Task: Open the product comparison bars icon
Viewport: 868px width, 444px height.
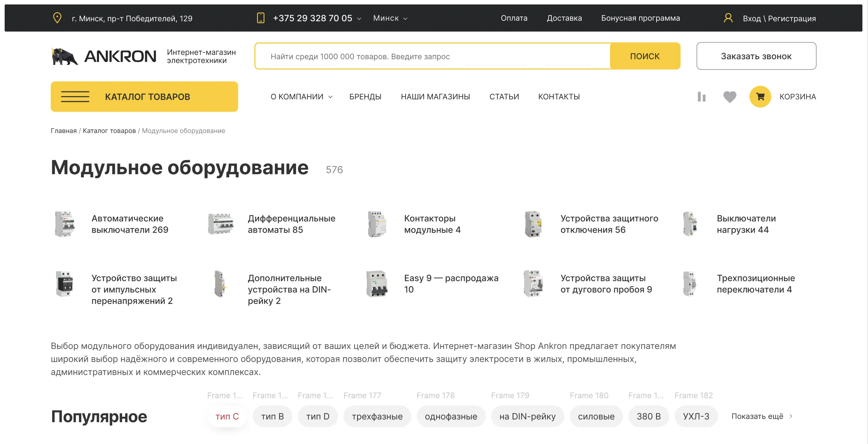Action: point(702,96)
